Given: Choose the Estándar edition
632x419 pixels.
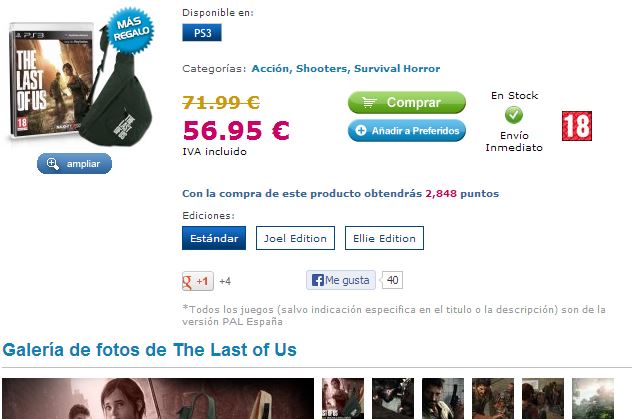Looking at the screenshot, I should 214,238.
